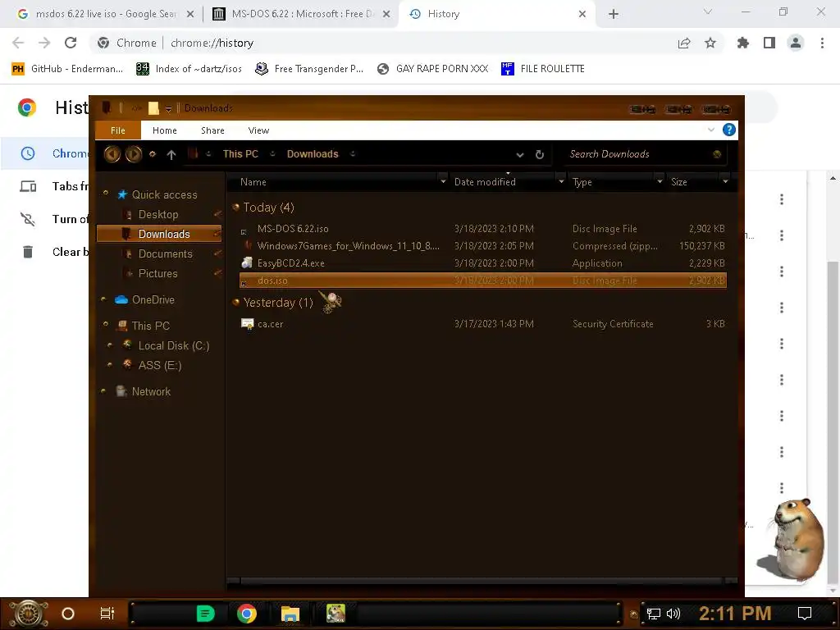The image size is (840, 630).
Task: Open the Chrome extensions puzzle icon
Action: [x=742, y=43]
